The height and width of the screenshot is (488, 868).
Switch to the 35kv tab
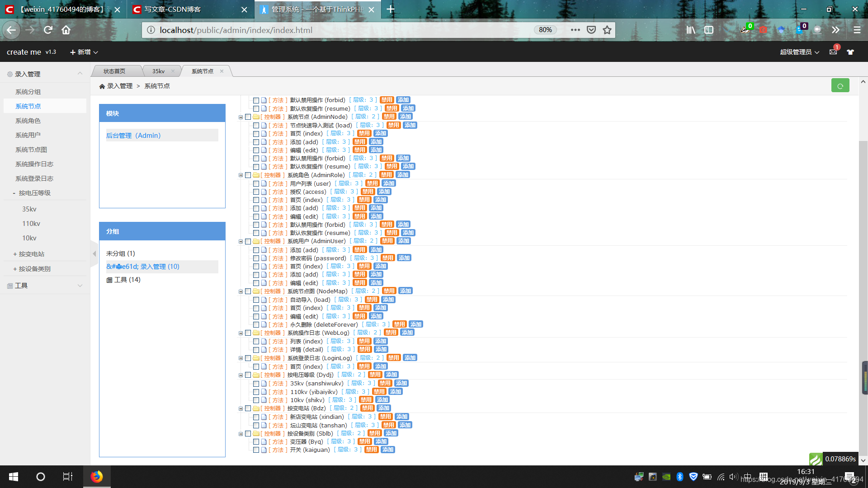pyautogui.click(x=159, y=71)
